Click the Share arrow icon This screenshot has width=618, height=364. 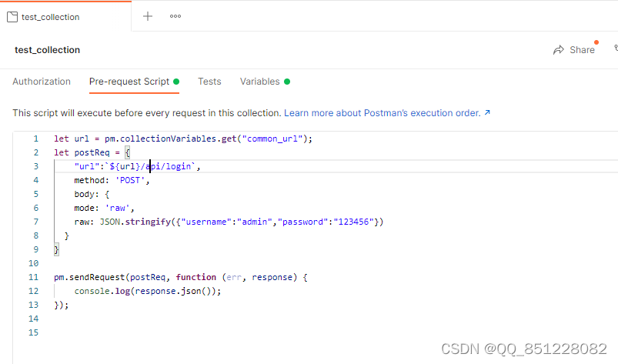click(x=559, y=50)
